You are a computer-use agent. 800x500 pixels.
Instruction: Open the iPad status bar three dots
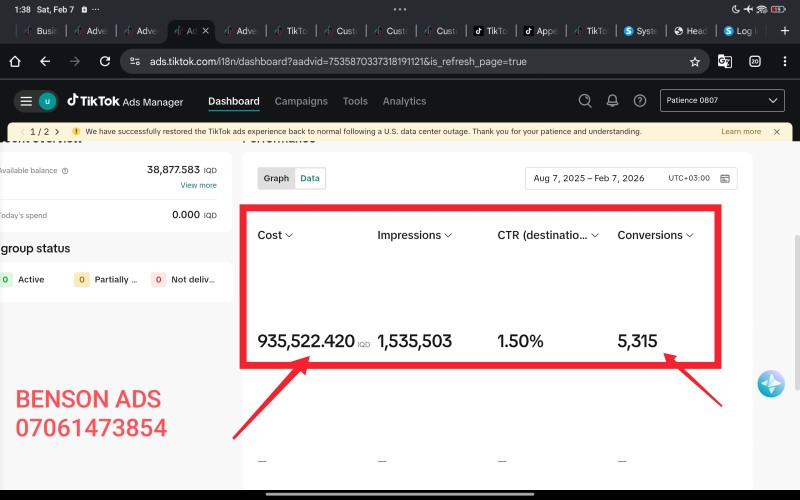click(400, 9)
